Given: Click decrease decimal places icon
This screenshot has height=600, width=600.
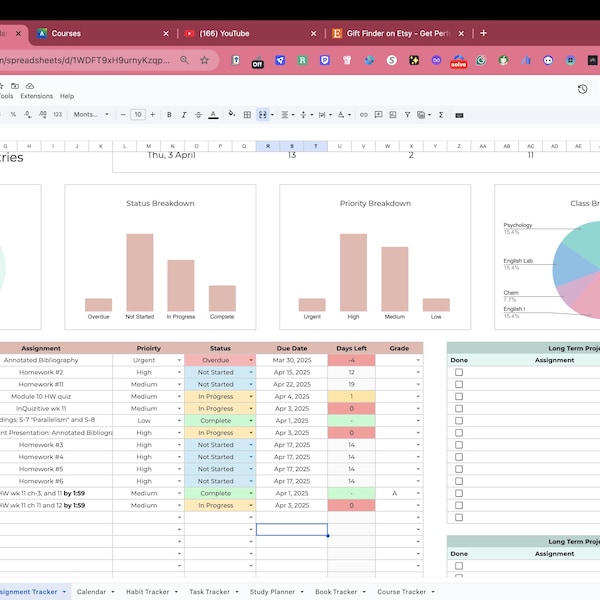Looking at the screenshot, I should 28,114.
